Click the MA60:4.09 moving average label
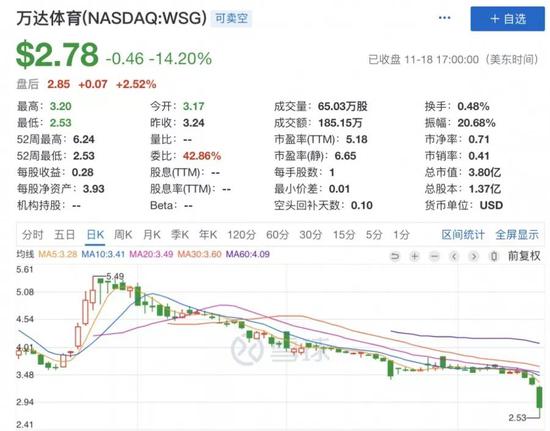The image size is (550, 431). pyautogui.click(x=248, y=254)
